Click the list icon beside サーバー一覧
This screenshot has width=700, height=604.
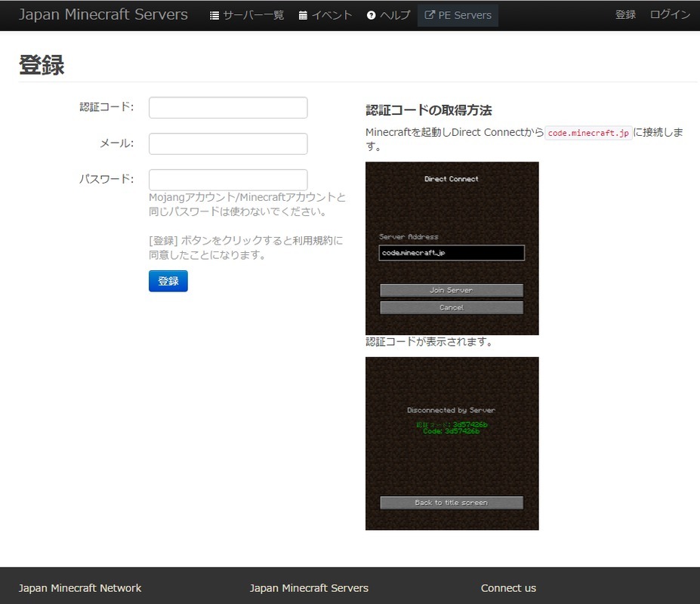tap(214, 15)
